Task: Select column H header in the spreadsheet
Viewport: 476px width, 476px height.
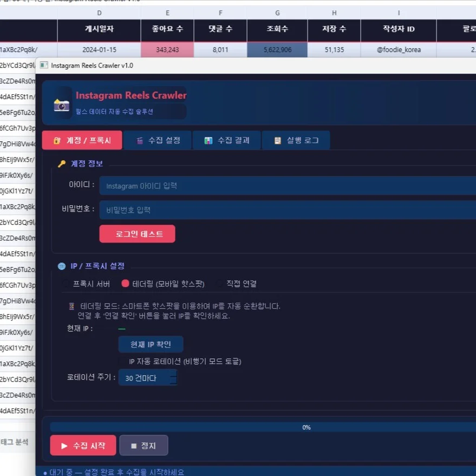Action: click(334, 13)
